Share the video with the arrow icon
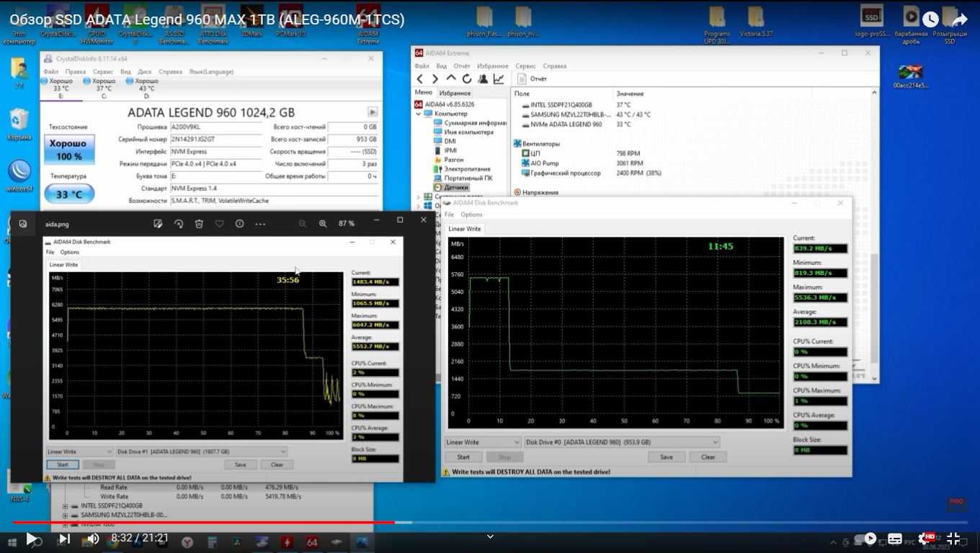 (x=959, y=19)
